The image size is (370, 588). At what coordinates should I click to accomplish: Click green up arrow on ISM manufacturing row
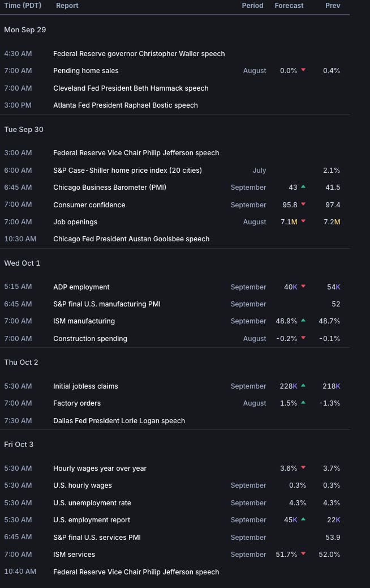pos(303,321)
